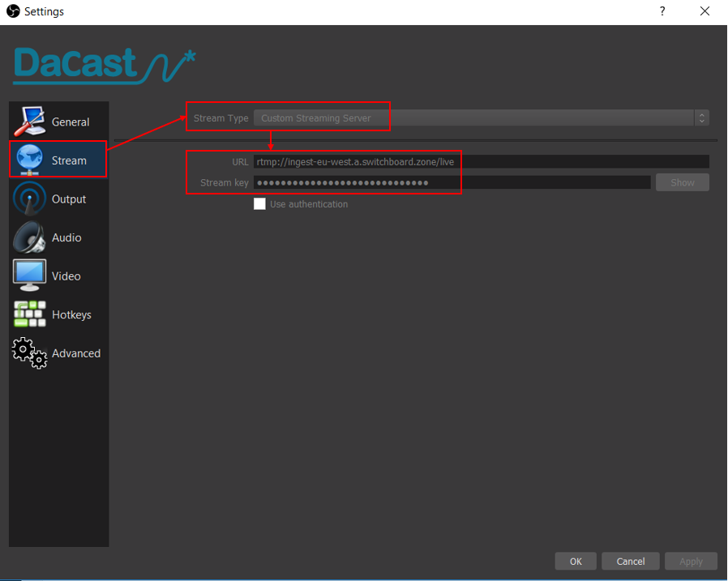Image resolution: width=728 pixels, height=581 pixels.
Task: Click the Stream globe icon
Action: tap(29, 160)
